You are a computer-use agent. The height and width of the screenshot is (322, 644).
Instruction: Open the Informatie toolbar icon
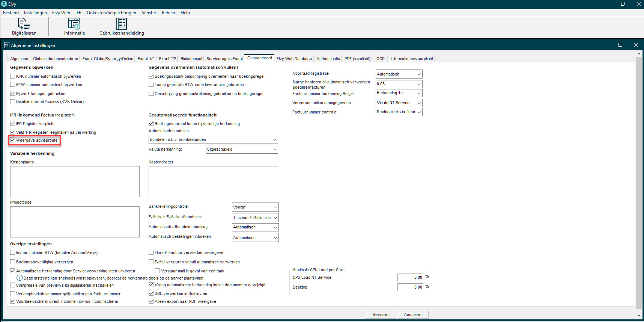(x=74, y=24)
